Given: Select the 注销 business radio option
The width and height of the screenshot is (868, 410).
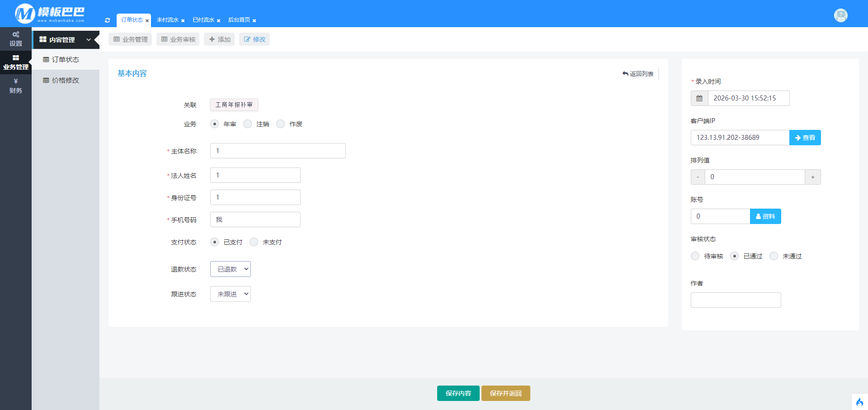Looking at the screenshot, I should [248, 124].
